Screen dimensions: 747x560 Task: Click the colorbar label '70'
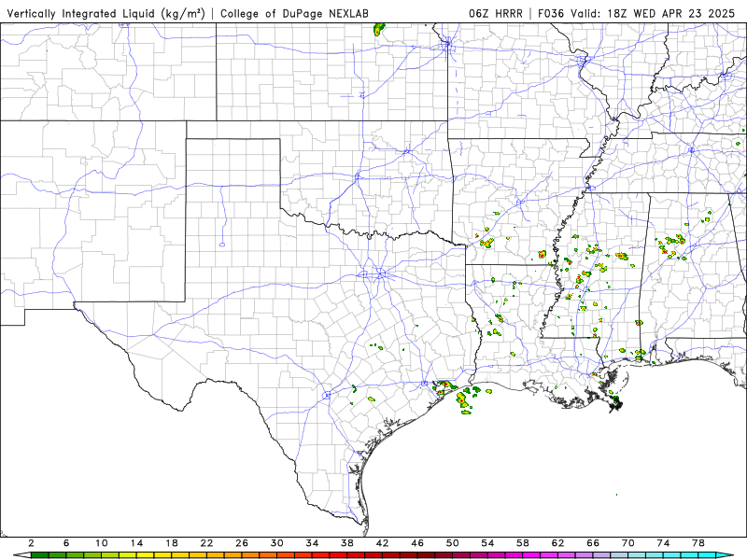(x=628, y=543)
